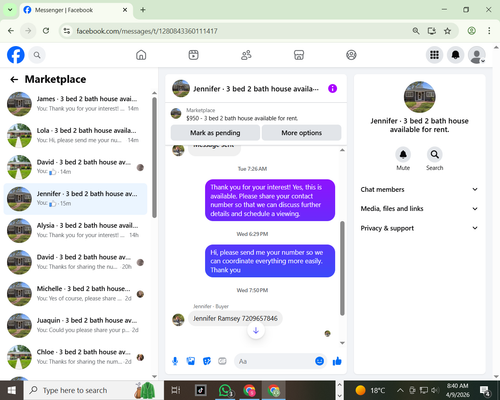500x400 pixels.
Task: Attach a file photo icon
Action: point(191,361)
